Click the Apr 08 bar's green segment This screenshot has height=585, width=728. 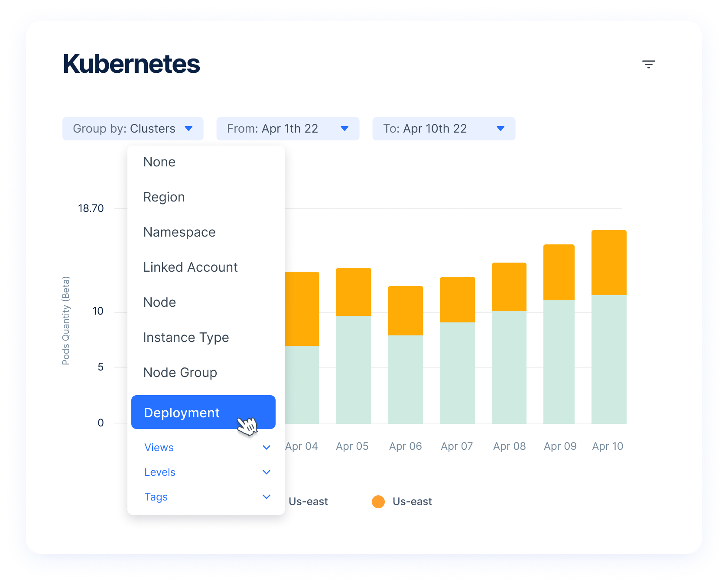tap(509, 367)
